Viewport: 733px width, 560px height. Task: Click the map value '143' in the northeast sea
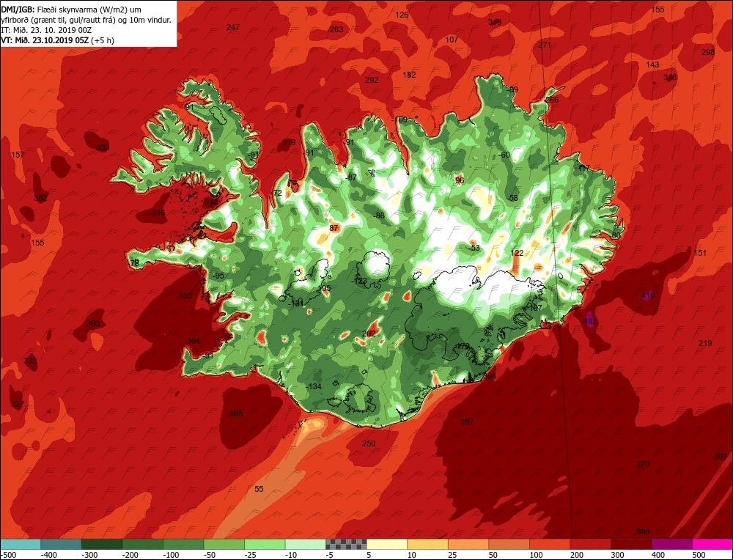652,65
